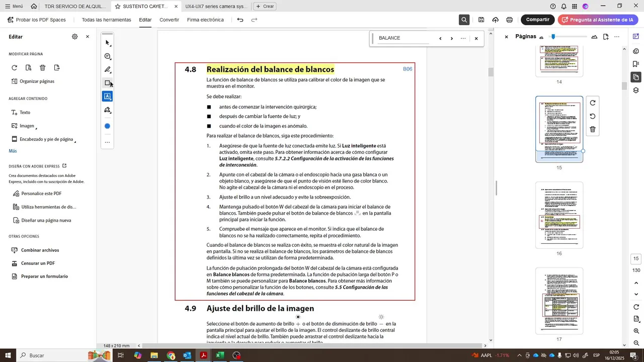Select Censurar un PDF
The image size is (644, 362).
[33, 263]
